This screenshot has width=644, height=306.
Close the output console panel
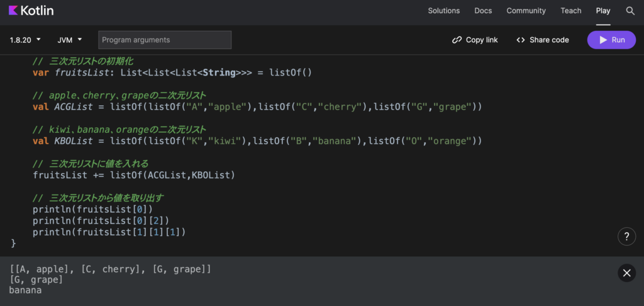point(627,273)
